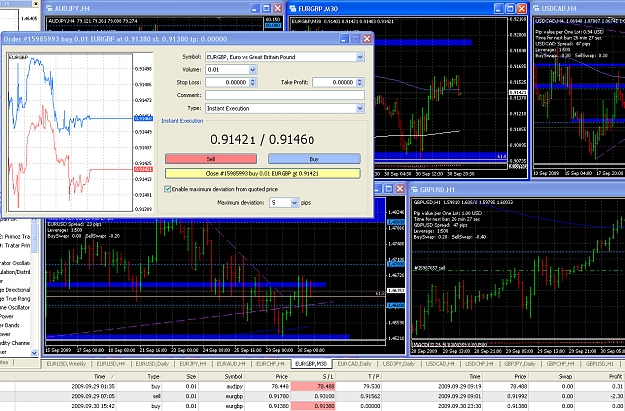
Task: Sort trades by the T / P column header
Action: [x=373, y=376]
